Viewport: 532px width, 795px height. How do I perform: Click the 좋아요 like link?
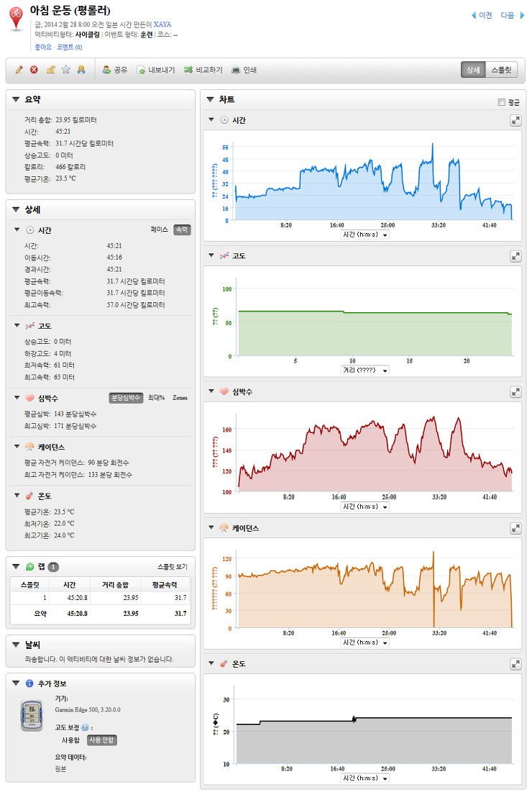point(43,47)
